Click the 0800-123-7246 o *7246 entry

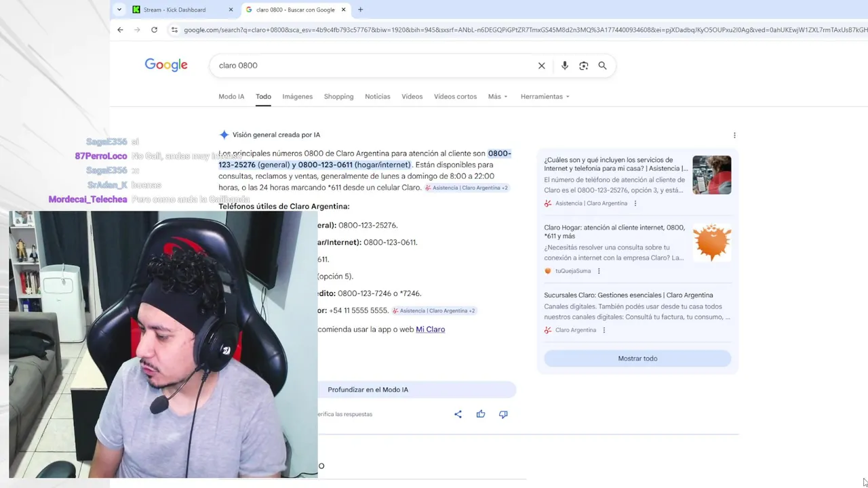tap(379, 293)
